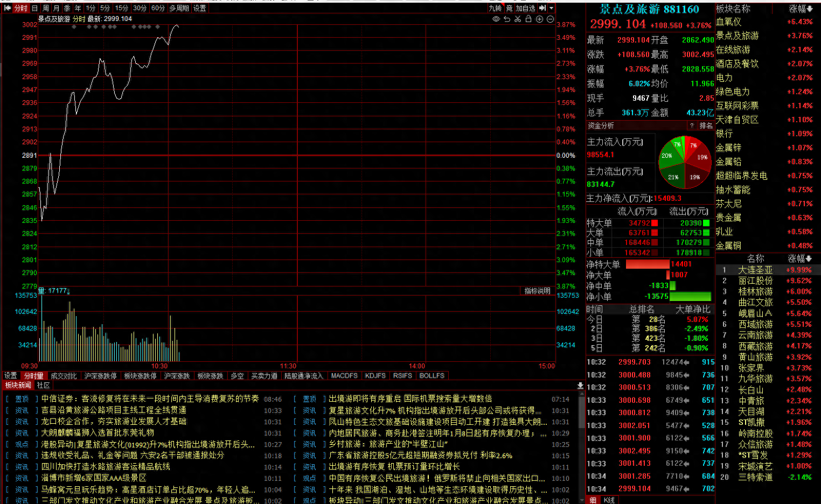Select the 5分 minute period
The width and height of the screenshot is (821, 504).
105,8
